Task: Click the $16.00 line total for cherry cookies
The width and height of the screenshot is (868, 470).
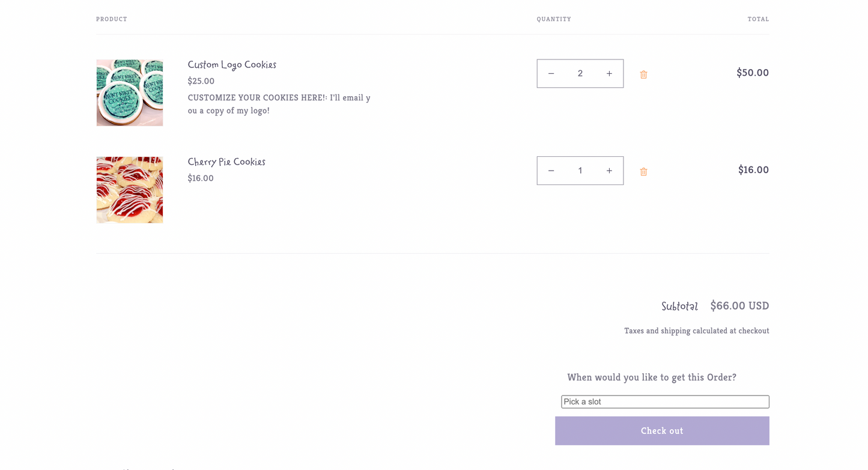Action: pos(753,170)
